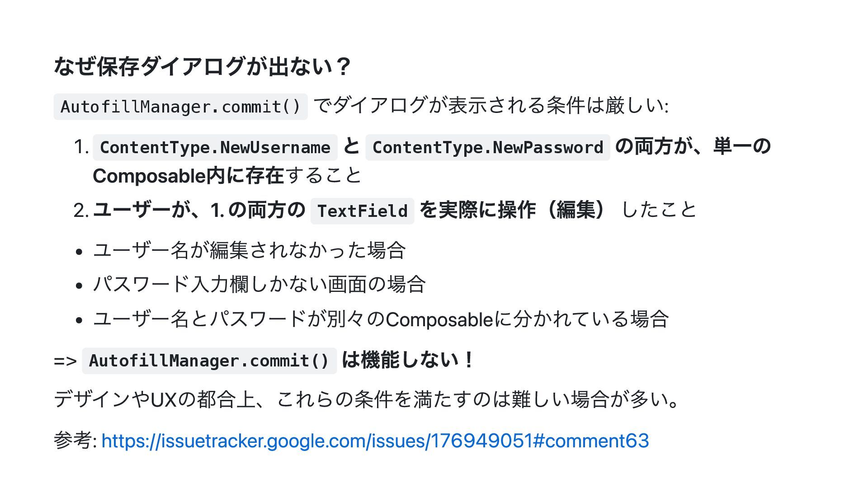The height and width of the screenshot is (488, 868).
Task: Click the text Composable内に存在すること
Action: point(227,175)
